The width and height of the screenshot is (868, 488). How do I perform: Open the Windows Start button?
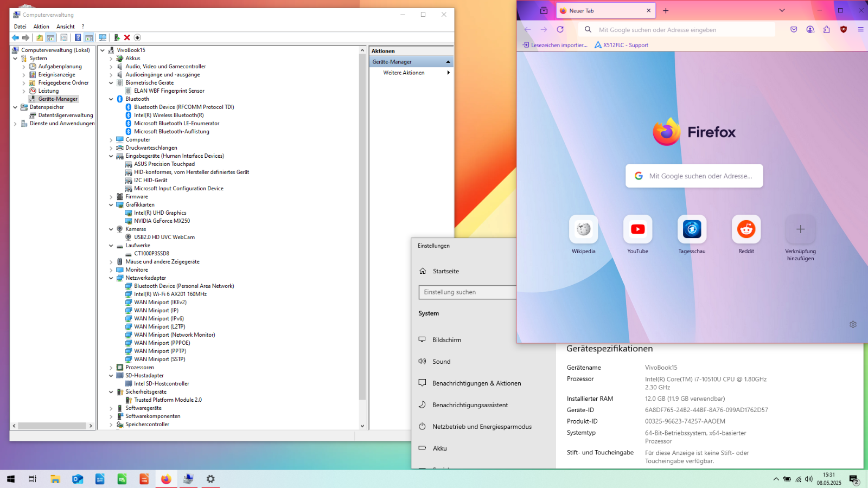point(11,479)
